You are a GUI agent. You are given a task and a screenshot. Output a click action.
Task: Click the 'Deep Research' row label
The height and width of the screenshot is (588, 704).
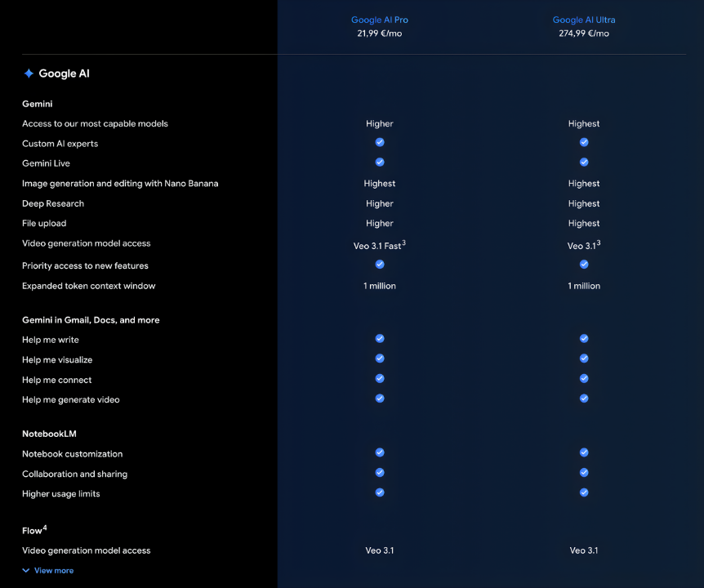click(x=53, y=203)
